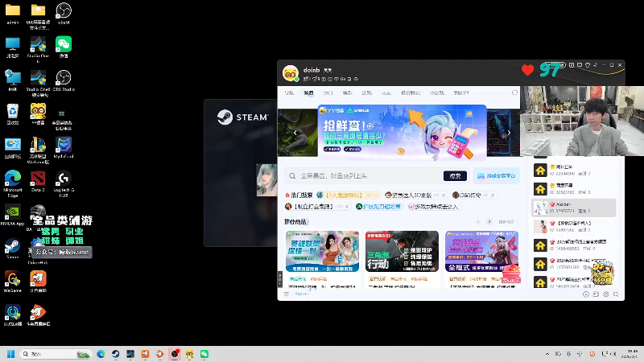Switch to the second YY navigation tab
This screenshot has width=644, height=362.
click(308, 93)
